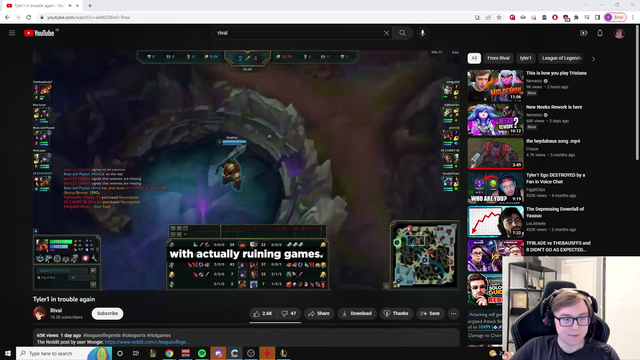The image size is (640, 360).
Task: Open Cortana circle on taskbar
Action: (120, 353)
